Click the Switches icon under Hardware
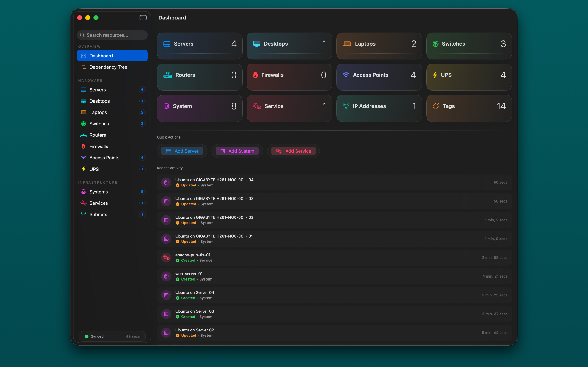The image size is (588, 367). (x=84, y=124)
